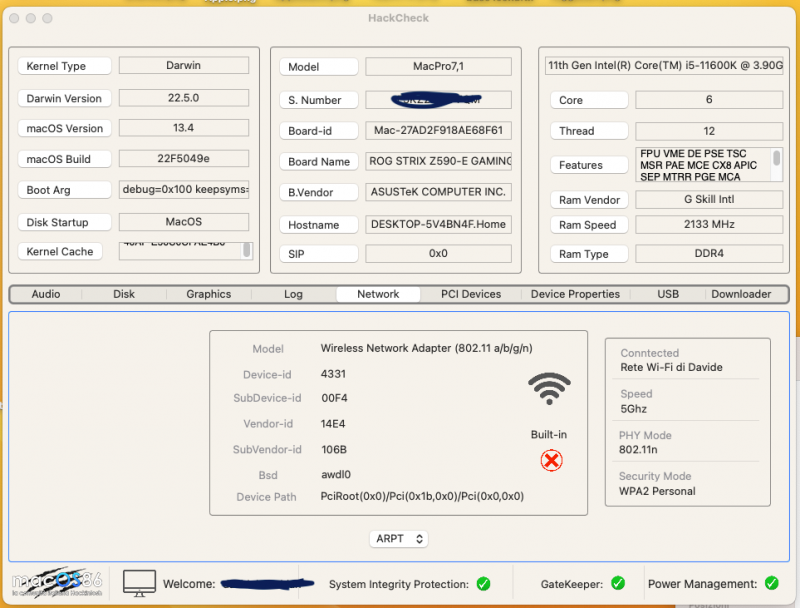The height and width of the screenshot is (608, 800).
Task: Switch to the Audio tab
Action: tap(46, 294)
